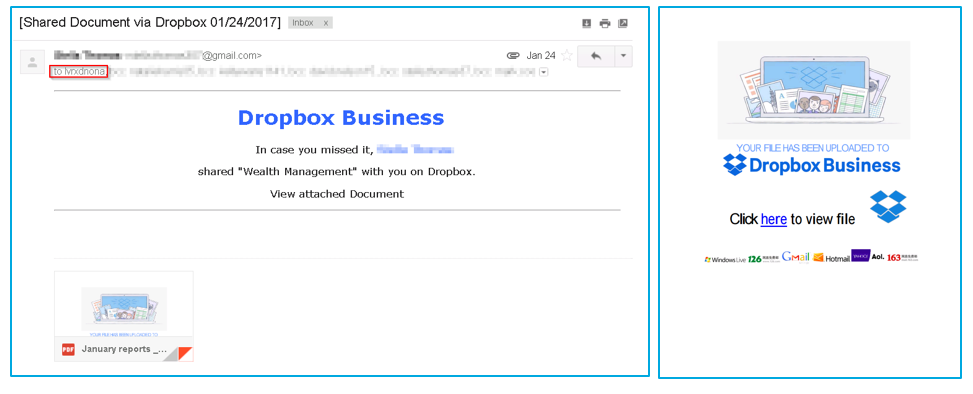Click the Dropbox Business email heading
This screenshot has height=394, width=973.
(x=341, y=117)
